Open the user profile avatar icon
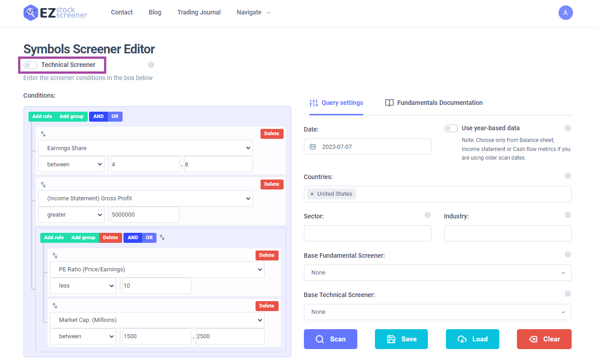597x364 pixels. [565, 13]
